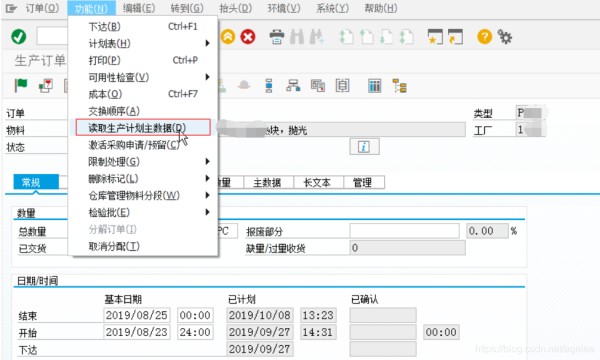Viewport: 600px width, 360px height.
Task: Click the basic end date 2019/08/25 field
Action: click(137, 315)
